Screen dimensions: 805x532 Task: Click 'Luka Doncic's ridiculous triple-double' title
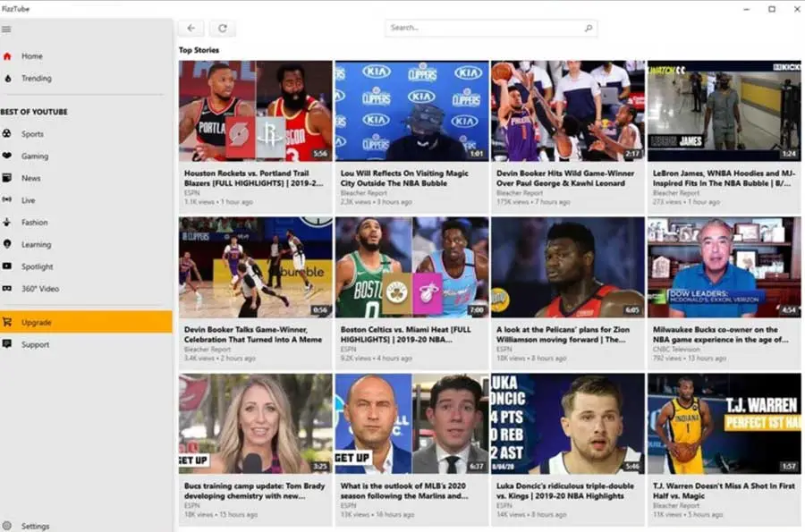tap(565, 491)
